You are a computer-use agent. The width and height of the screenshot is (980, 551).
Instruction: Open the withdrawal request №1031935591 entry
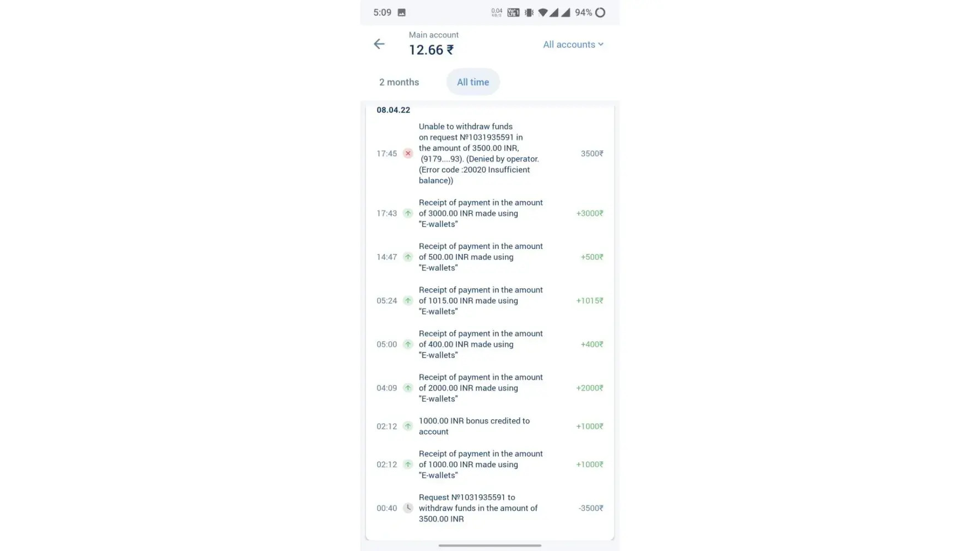(x=477, y=508)
